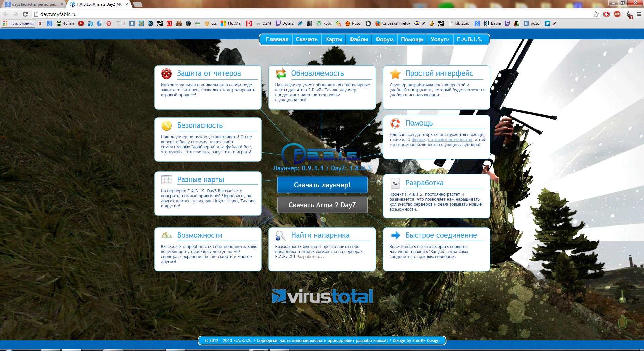644x351 pixels.
Task: Close the F.A.B.I.S. Arma 2 DayZ tab
Action: pos(127,4)
